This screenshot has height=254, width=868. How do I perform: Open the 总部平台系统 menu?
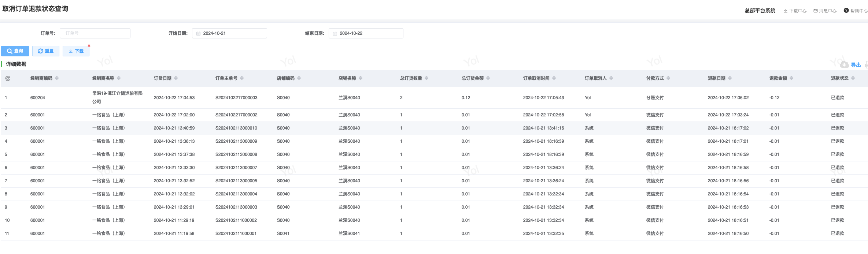pyautogui.click(x=760, y=11)
